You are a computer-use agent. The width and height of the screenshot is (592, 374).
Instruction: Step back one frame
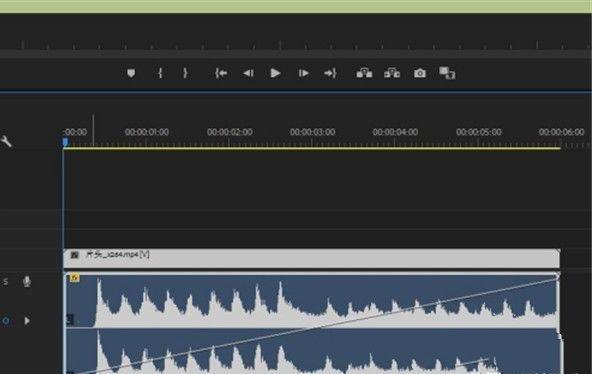(248, 73)
